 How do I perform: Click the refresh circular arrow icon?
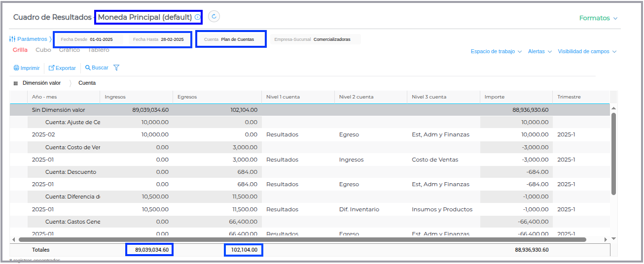tap(214, 17)
